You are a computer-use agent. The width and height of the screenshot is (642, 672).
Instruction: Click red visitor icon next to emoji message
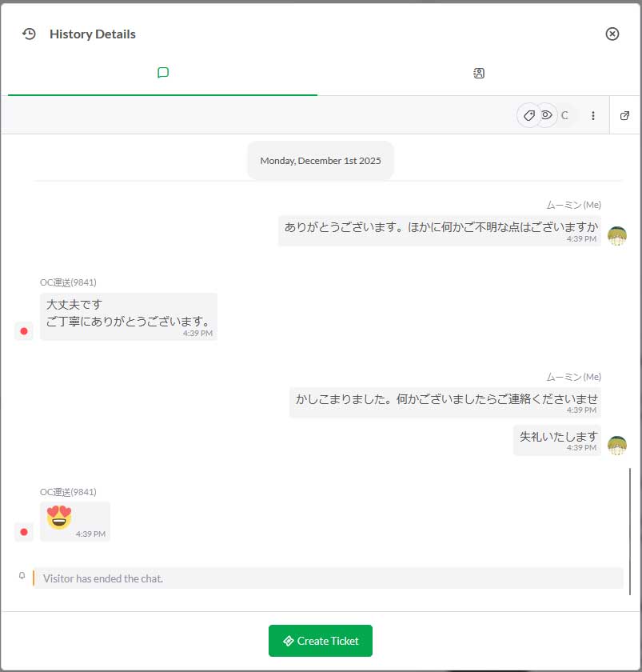coord(24,531)
